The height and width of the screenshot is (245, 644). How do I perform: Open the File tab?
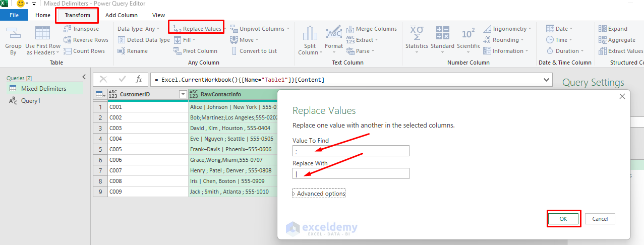14,15
